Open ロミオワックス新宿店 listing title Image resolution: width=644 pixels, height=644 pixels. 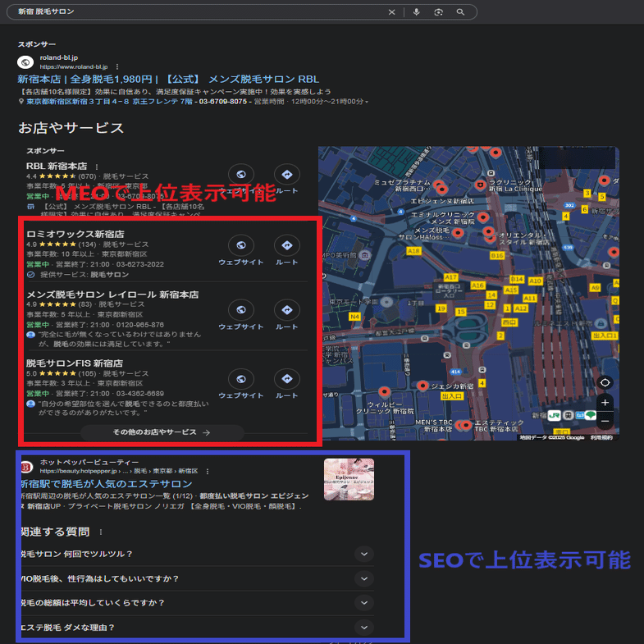(75, 234)
